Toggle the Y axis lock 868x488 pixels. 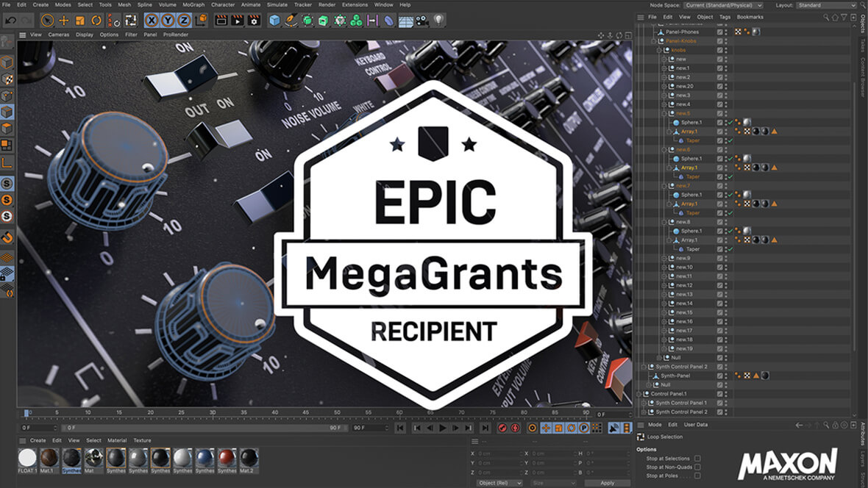(168, 21)
